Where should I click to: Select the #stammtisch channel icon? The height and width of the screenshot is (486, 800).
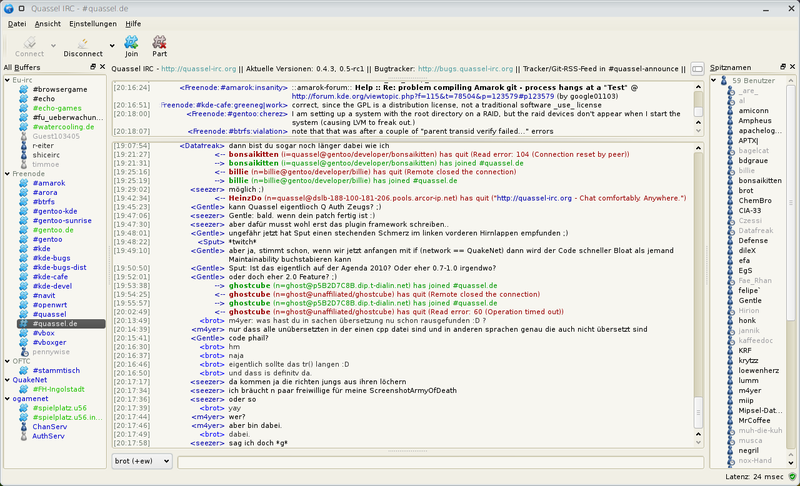tap(23, 371)
